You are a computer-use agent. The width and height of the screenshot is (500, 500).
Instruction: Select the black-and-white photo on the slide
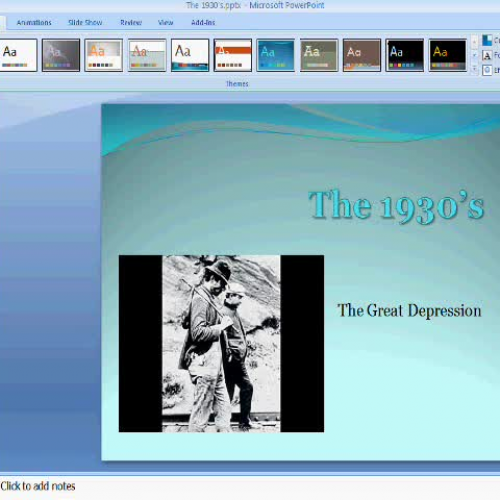221,344
